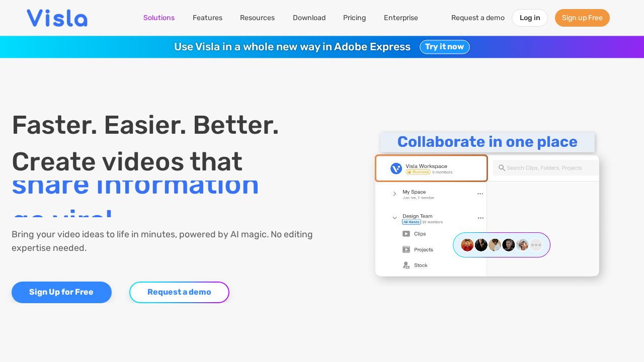Image resolution: width=644 pixels, height=362 pixels.
Task: Open the My Space three-dot menu
Action: coord(480,194)
